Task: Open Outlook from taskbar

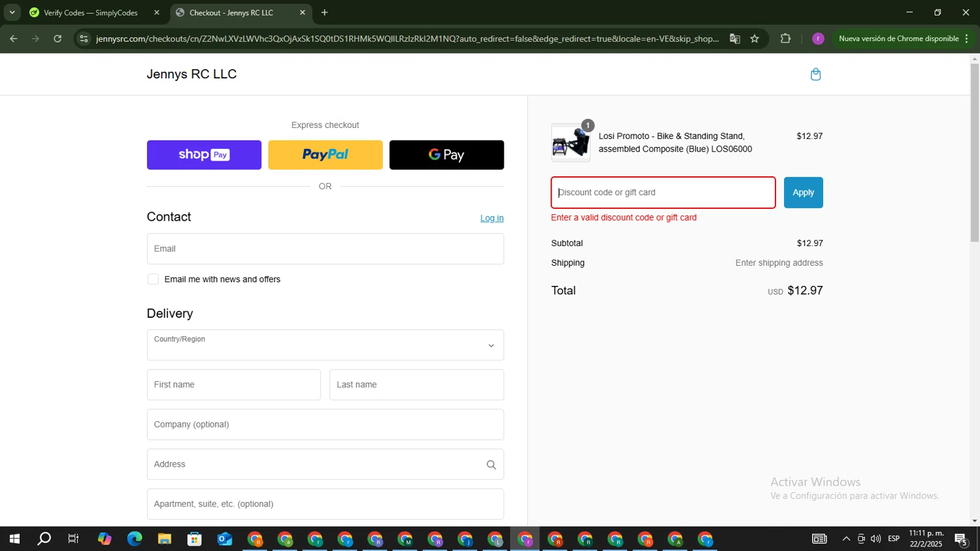Action: (225, 539)
